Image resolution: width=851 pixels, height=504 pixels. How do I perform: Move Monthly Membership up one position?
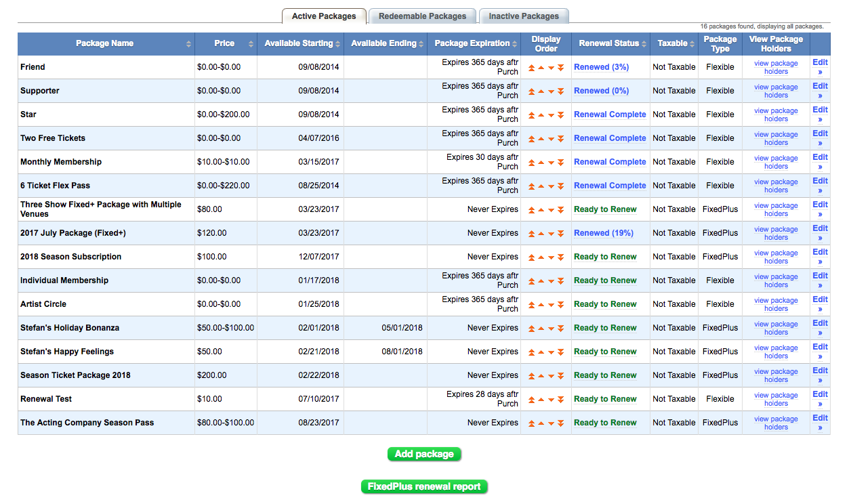[x=541, y=162]
